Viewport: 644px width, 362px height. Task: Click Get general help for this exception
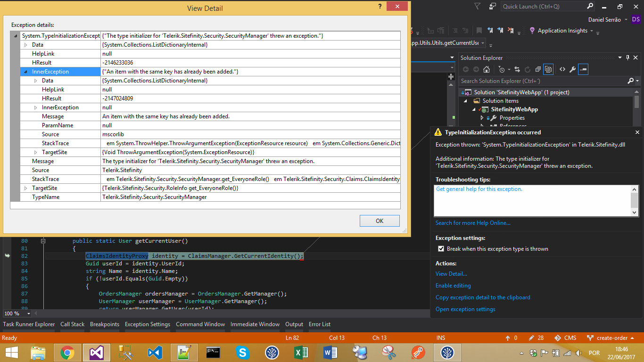pos(479,189)
